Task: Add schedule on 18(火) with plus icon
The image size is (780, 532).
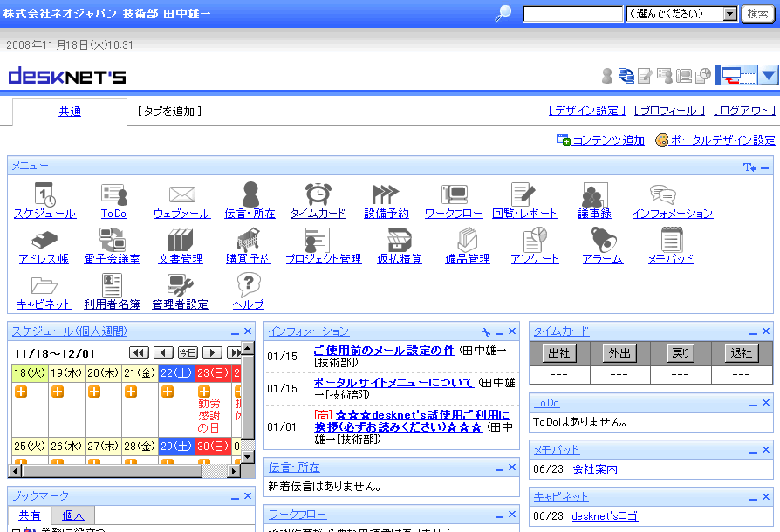Action: pos(21,392)
